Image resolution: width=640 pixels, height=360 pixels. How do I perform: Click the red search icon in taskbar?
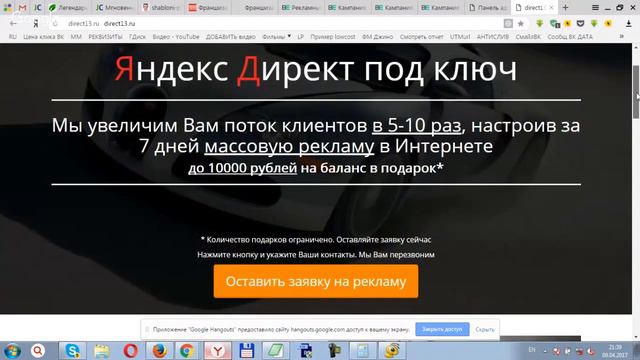pyautogui.click(x=38, y=351)
